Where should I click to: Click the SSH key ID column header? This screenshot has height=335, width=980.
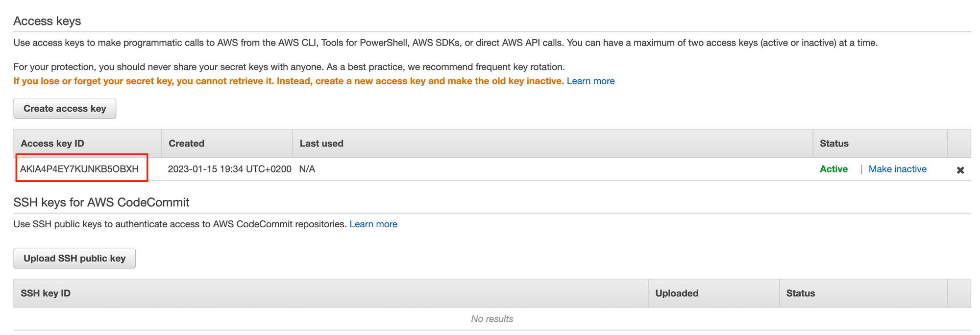(x=46, y=293)
